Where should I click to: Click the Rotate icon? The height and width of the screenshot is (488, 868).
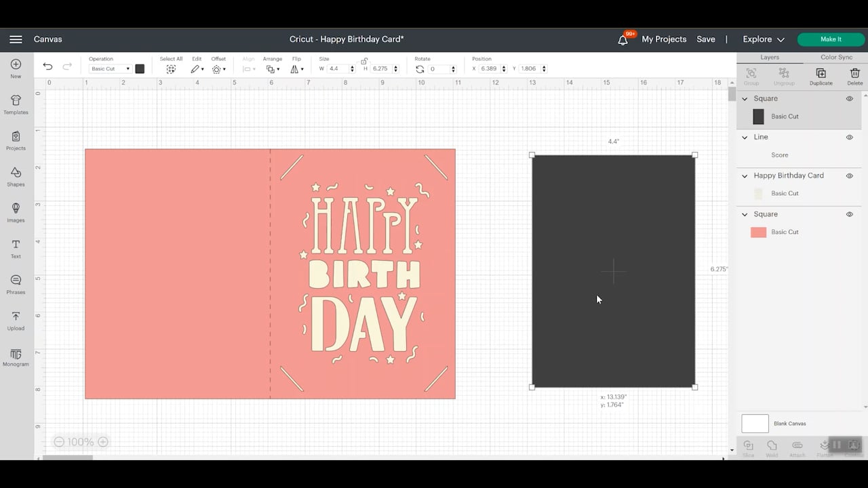(420, 69)
